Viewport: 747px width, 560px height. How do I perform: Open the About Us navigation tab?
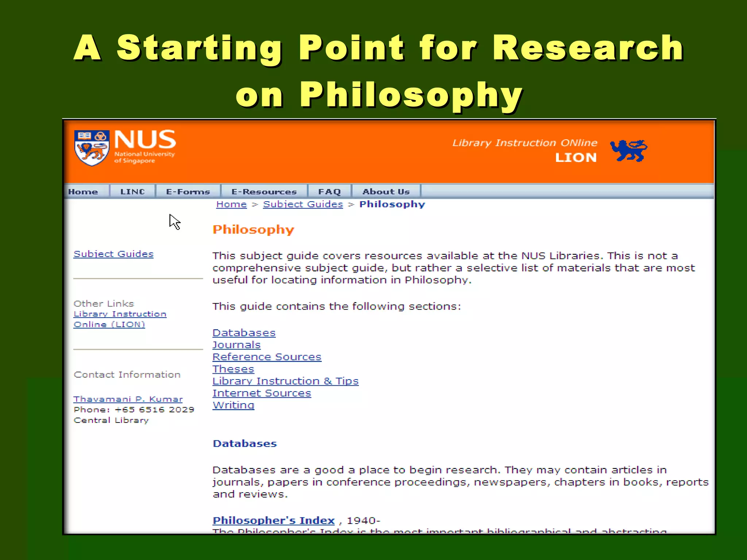coord(386,192)
